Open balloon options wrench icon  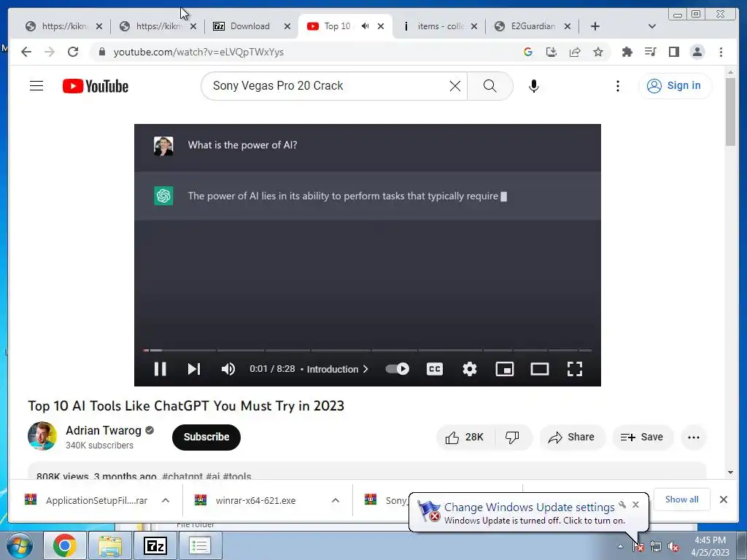point(622,505)
